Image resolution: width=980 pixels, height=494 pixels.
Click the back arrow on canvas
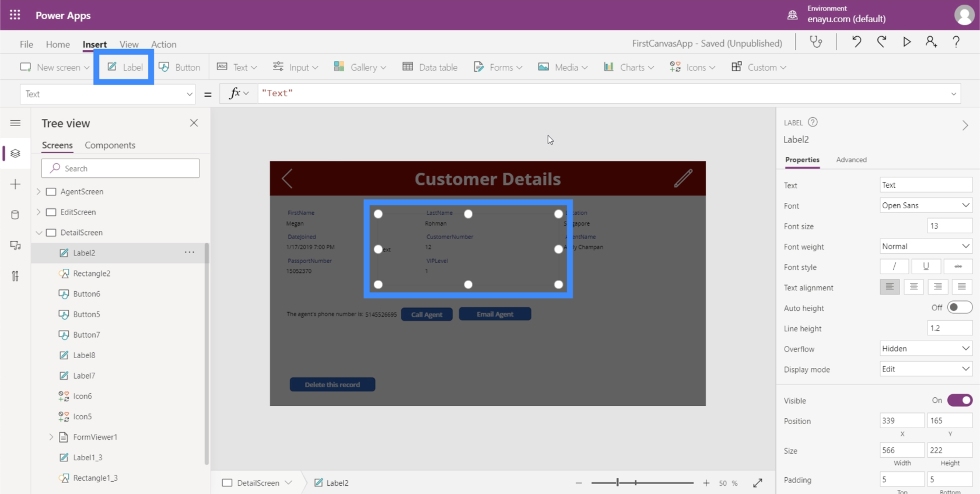pyautogui.click(x=287, y=178)
